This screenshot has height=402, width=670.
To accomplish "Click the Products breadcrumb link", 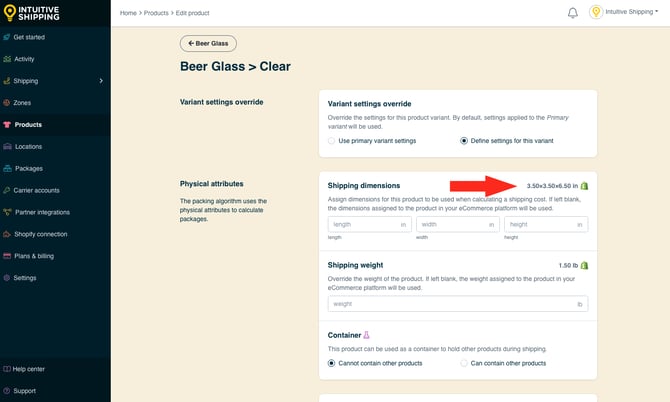I will click(x=156, y=13).
